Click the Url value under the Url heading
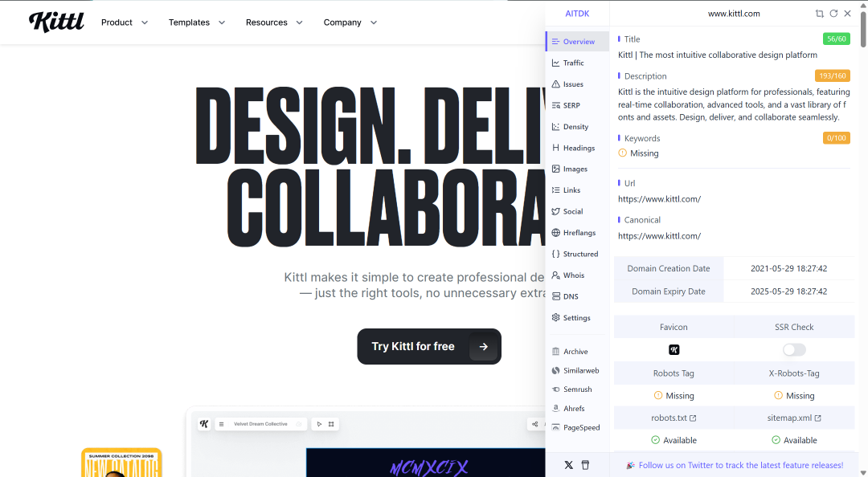The image size is (868, 477). coord(659,198)
